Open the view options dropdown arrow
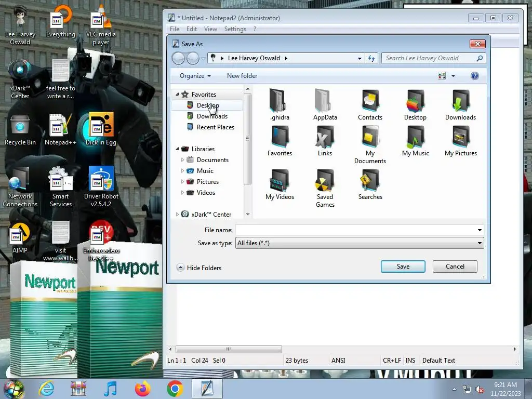The image size is (532, 399). point(453,76)
